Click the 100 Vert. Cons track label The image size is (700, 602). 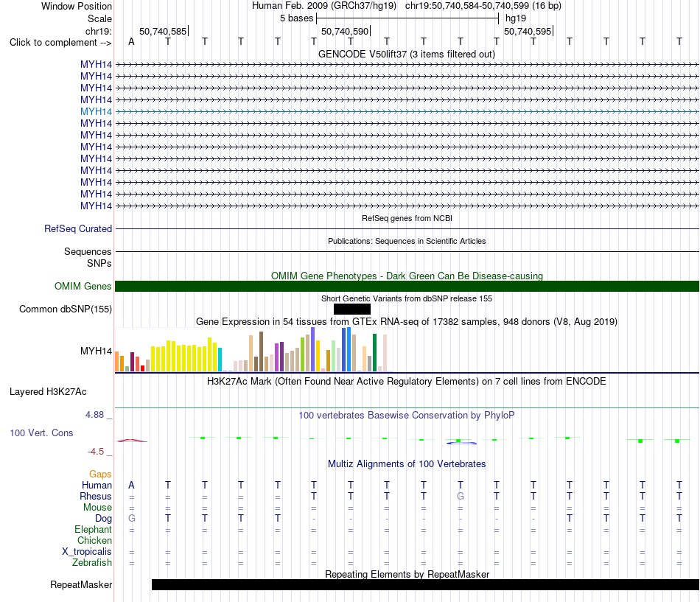tap(41, 433)
